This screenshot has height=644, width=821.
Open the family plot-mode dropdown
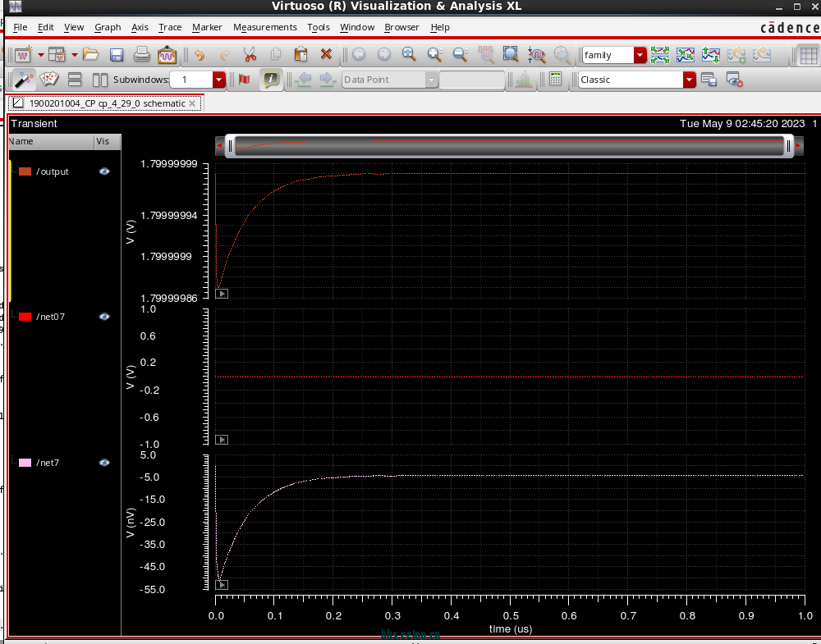tap(640, 55)
